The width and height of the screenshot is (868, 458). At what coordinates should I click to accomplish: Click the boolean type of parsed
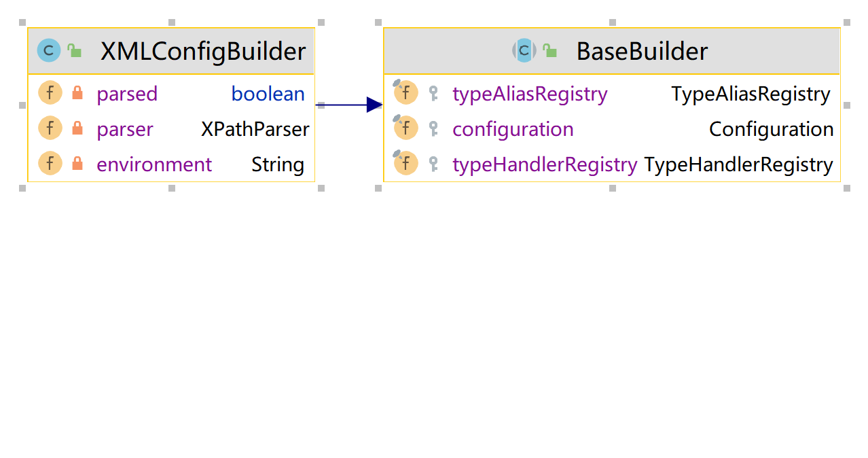pyautogui.click(x=268, y=94)
